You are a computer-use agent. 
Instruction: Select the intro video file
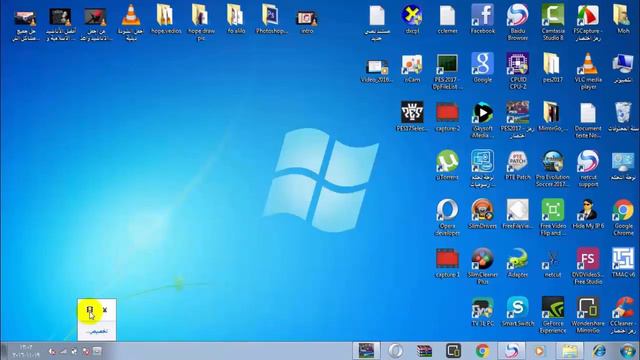[x=307, y=22]
